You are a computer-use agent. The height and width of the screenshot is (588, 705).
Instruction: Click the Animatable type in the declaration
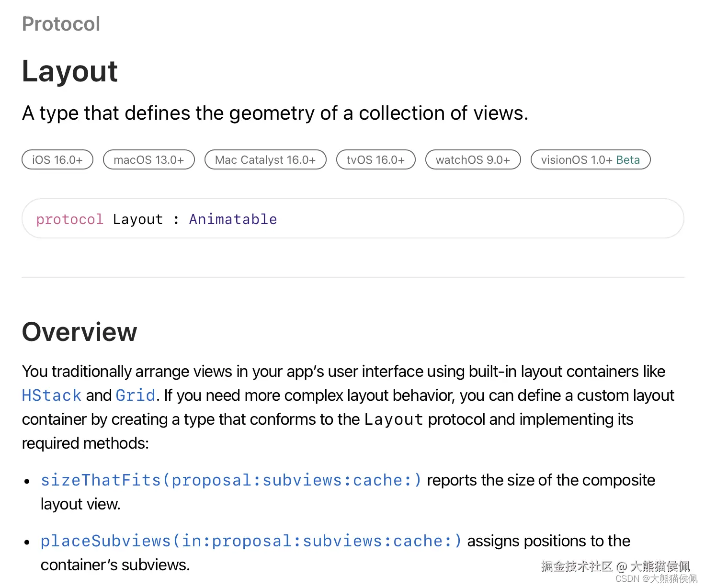(x=233, y=219)
